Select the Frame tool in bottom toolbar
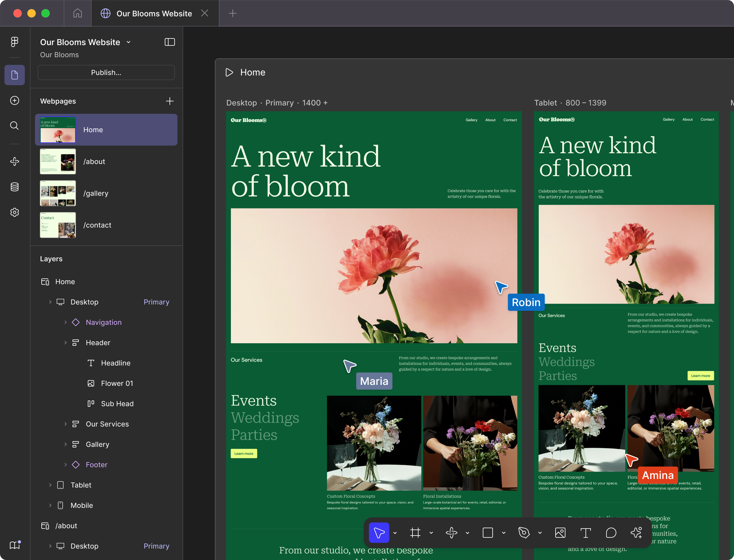Image resolution: width=734 pixels, height=560 pixels. (x=415, y=533)
